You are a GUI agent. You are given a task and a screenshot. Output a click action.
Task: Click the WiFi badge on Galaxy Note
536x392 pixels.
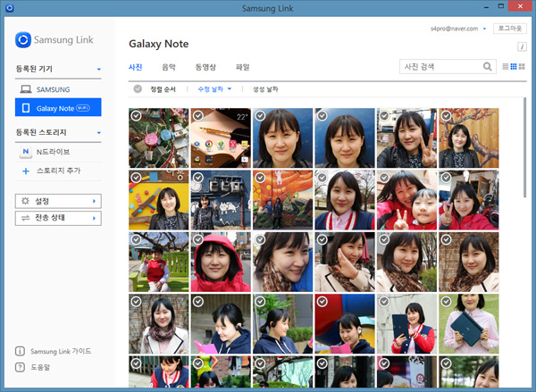(82, 108)
